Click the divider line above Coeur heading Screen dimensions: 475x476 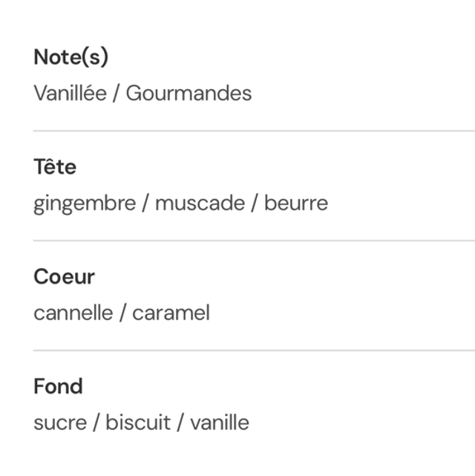[254, 241]
